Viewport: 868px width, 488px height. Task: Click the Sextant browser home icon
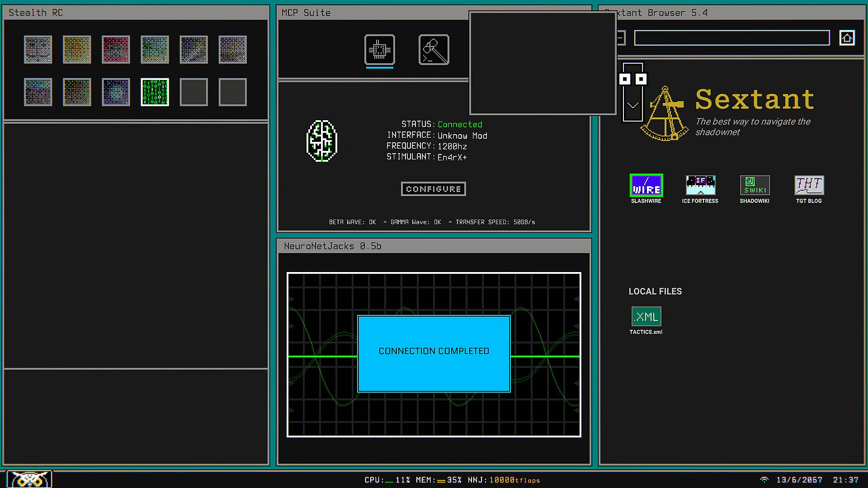[x=847, y=38]
